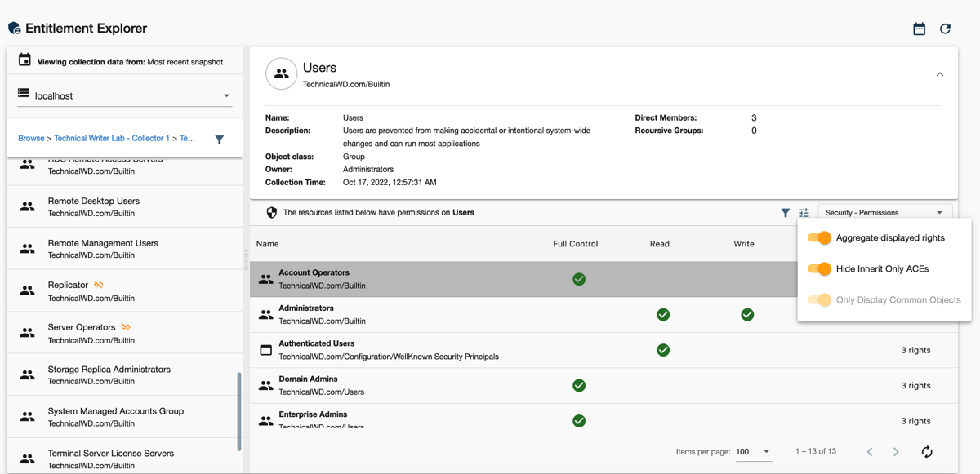Click the filter icon above permissions table
This screenshot has width=980, height=474.
[785, 213]
